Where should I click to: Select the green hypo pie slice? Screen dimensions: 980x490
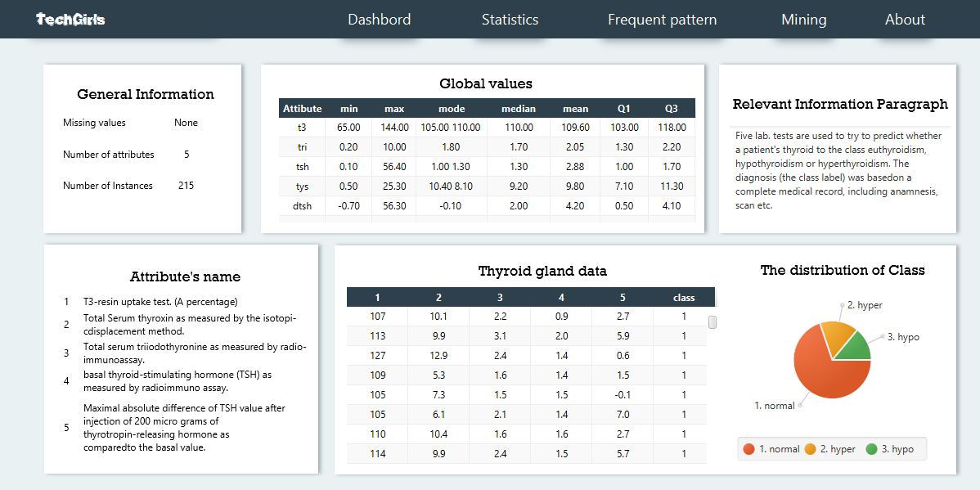click(853, 346)
